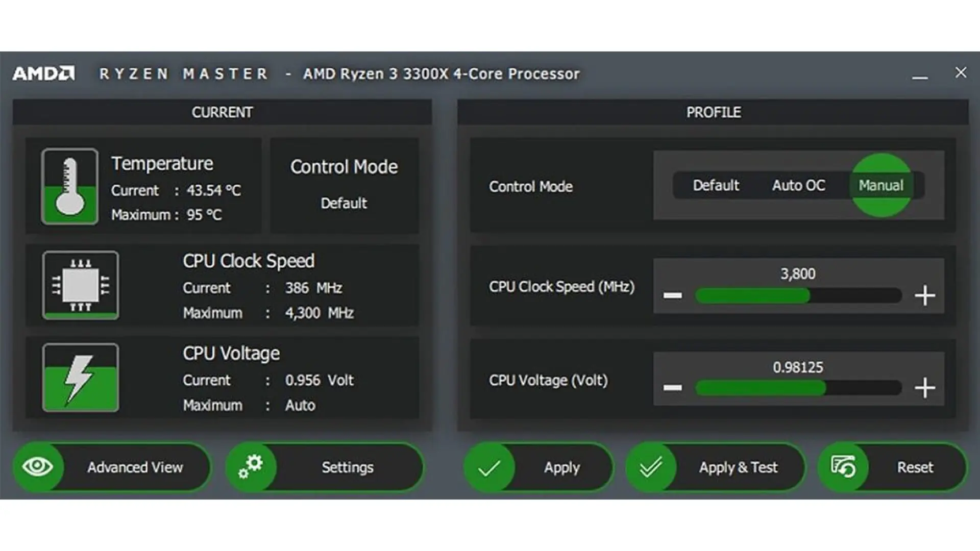Select Auto OC control mode

tap(798, 185)
